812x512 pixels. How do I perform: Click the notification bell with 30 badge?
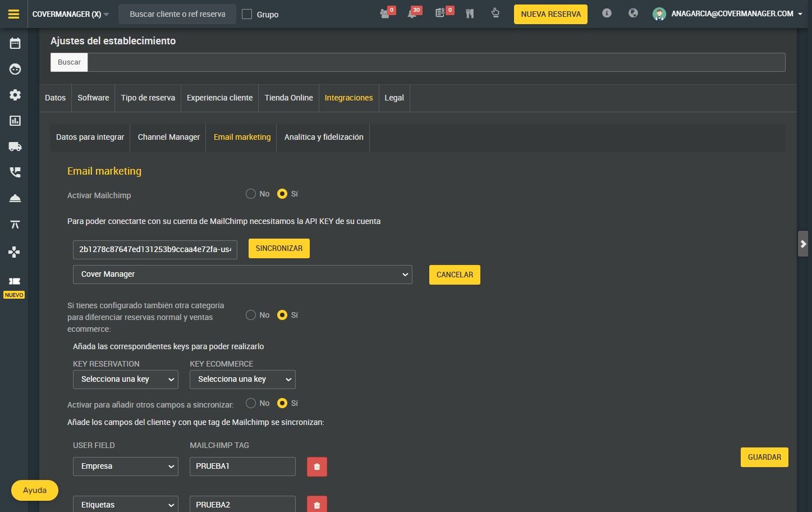(x=412, y=13)
